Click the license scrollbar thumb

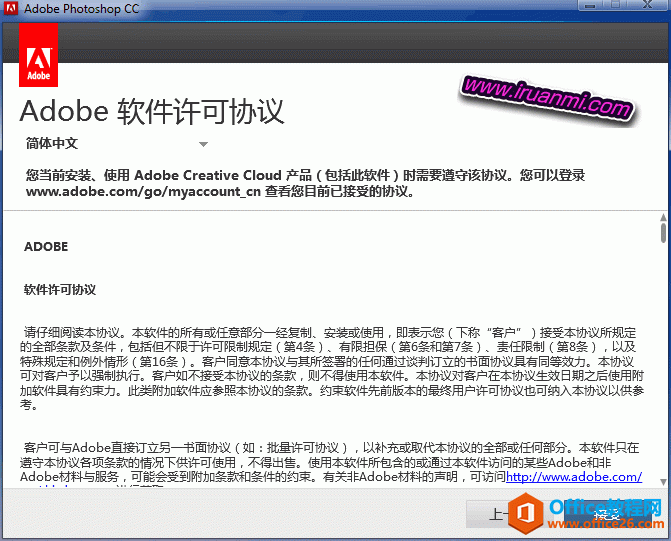663,233
